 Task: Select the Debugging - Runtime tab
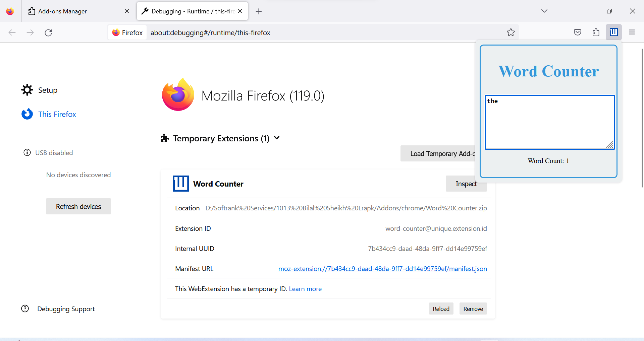point(192,11)
